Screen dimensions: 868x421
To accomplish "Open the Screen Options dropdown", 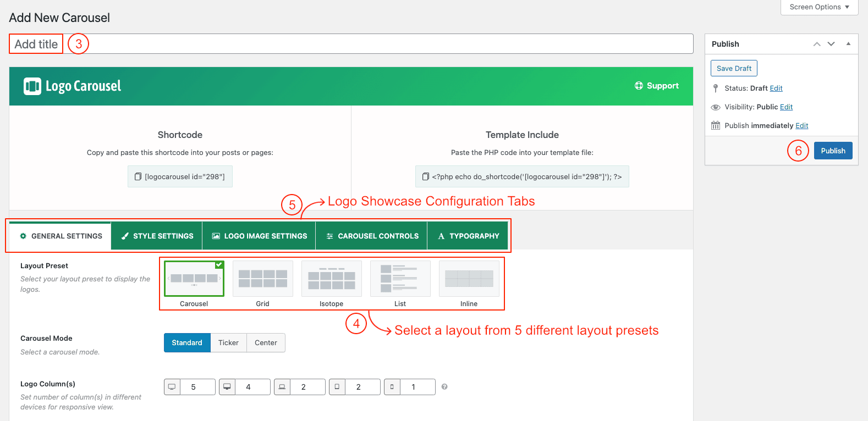I will tap(819, 7).
